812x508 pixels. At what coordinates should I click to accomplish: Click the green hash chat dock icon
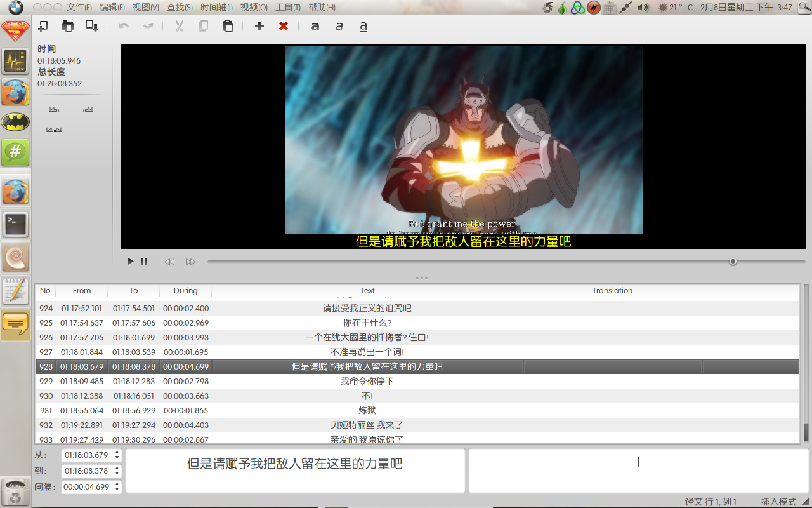(15, 152)
